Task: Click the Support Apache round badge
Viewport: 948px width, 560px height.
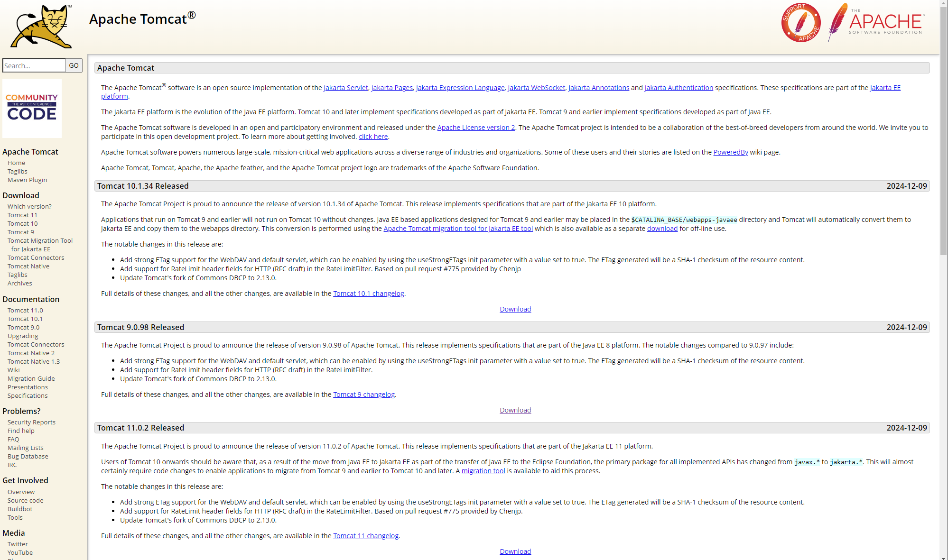Action: [800, 23]
